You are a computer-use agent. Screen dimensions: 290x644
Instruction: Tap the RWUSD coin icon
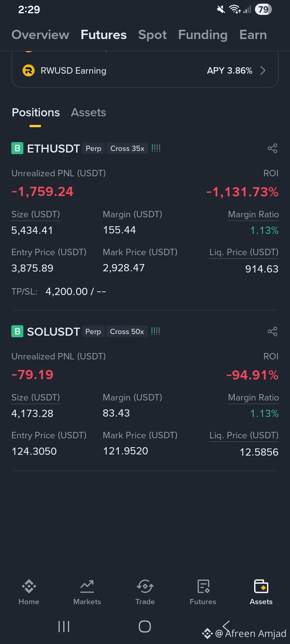(x=29, y=70)
